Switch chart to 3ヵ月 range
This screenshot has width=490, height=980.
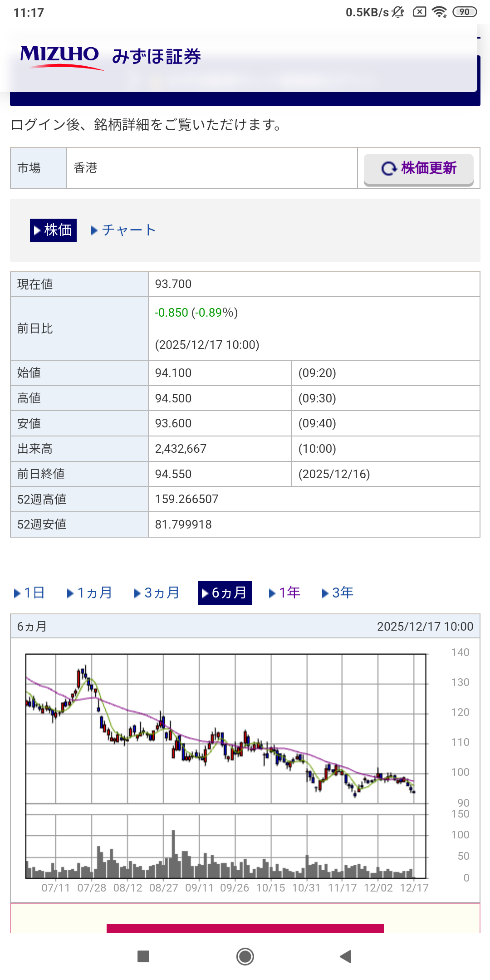pos(157,593)
